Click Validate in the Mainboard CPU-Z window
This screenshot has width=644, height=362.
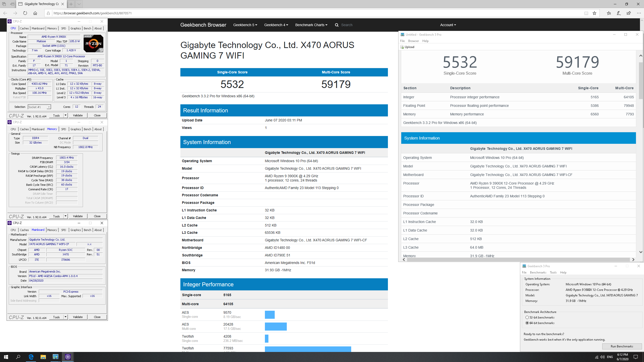78,317
